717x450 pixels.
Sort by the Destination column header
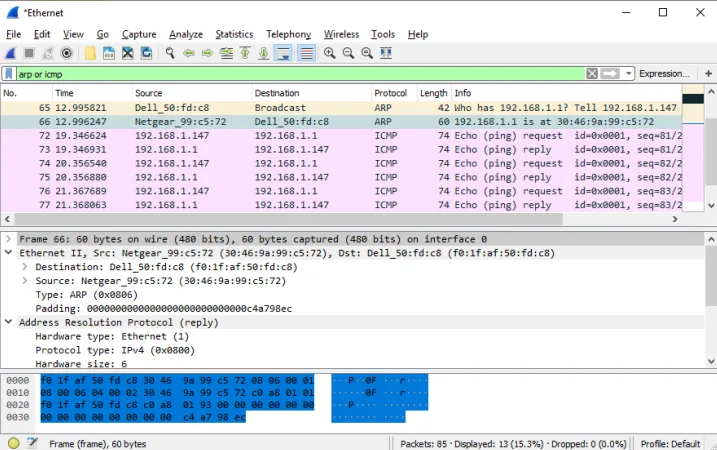[x=311, y=93]
